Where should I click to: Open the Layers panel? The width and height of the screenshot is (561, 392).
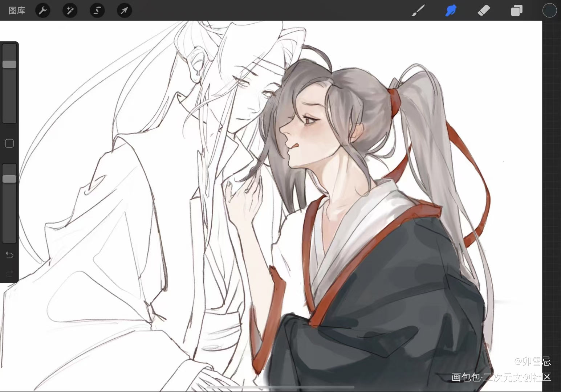516,11
